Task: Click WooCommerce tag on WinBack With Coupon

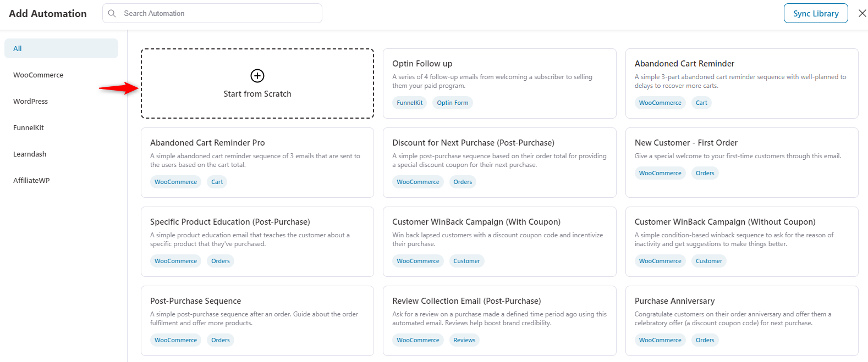Action: click(418, 261)
